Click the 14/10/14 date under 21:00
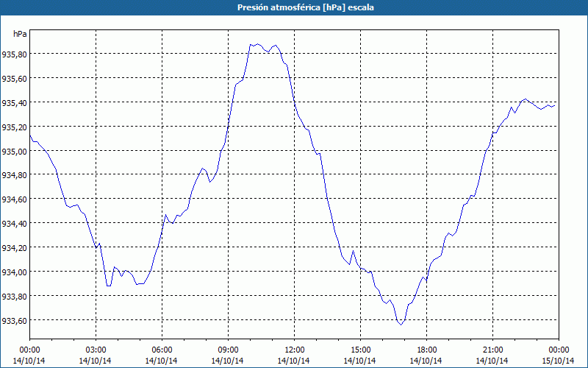The image size is (588, 368). pyautogui.click(x=492, y=361)
